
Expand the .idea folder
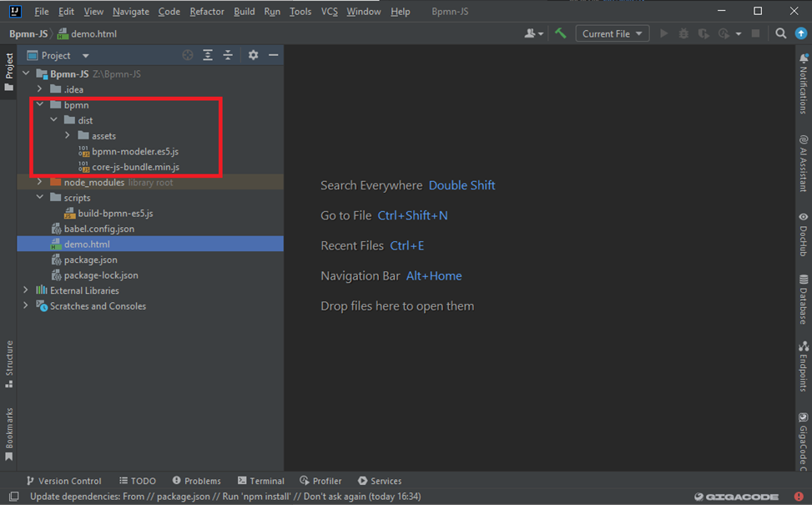40,89
